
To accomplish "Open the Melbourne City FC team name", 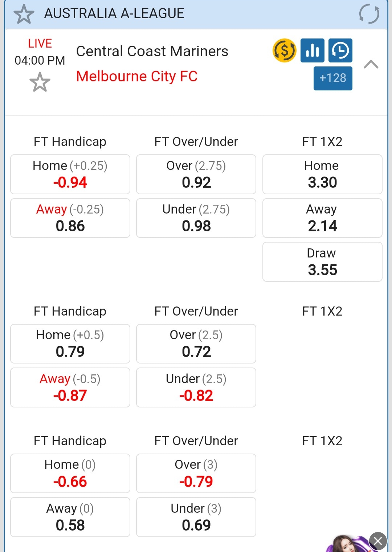I will point(137,76).
